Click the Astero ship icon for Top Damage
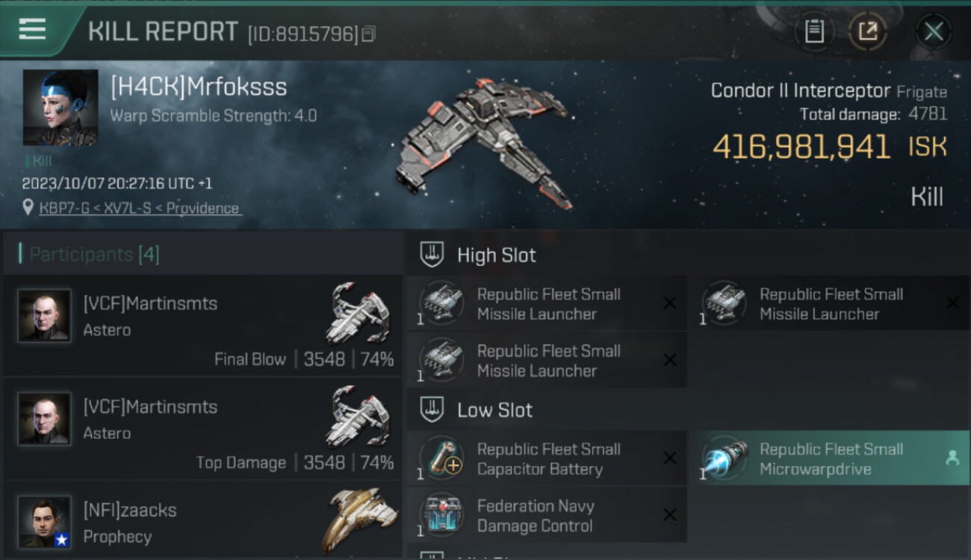Image resolution: width=971 pixels, height=560 pixels. (x=358, y=417)
